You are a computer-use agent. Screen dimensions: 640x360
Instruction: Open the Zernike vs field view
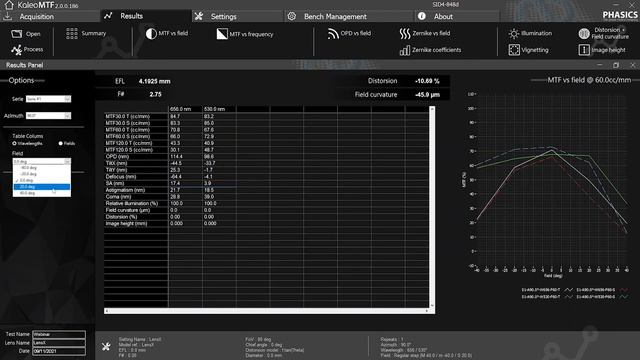[x=425, y=33]
